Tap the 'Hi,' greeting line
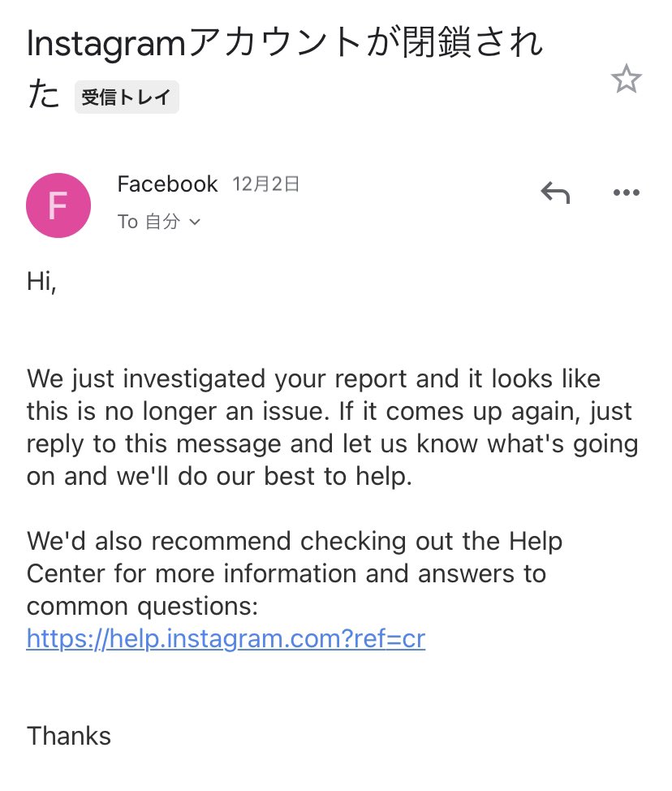Screen dimensions: 672x791 41,282
